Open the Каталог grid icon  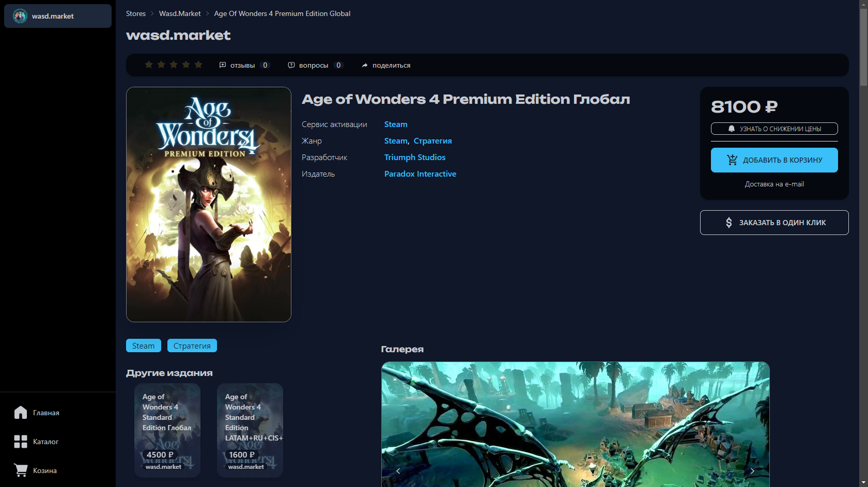[x=21, y=442]
